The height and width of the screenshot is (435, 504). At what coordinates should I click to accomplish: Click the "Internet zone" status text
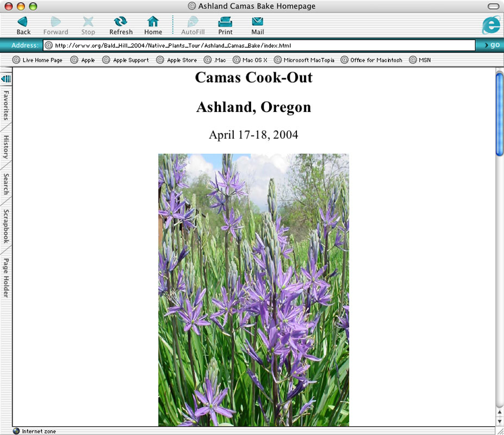pos(39,431)
